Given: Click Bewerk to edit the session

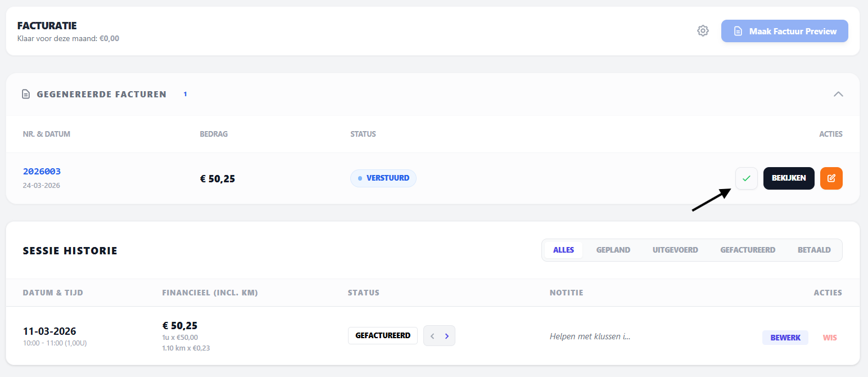Looking at the screenshot, I should [x=785, y=338].
